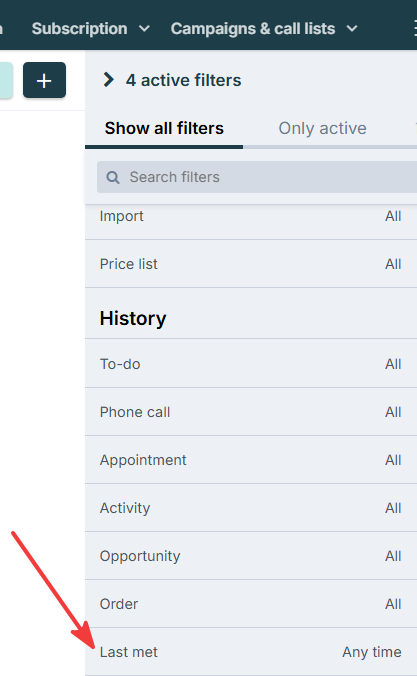Open the Price list filter
Image resolution: width=417 pixels, height=676 pixels.
point(251,264)
